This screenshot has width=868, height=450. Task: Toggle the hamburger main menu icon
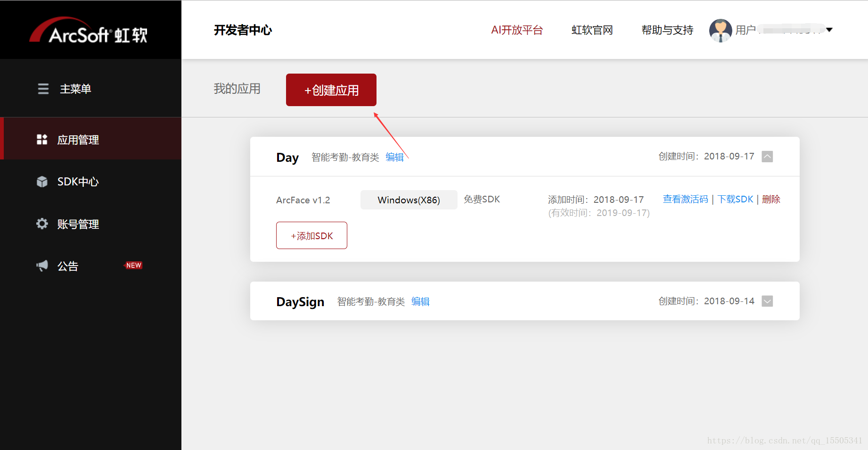pyautogui.click(x=43, y=89)
